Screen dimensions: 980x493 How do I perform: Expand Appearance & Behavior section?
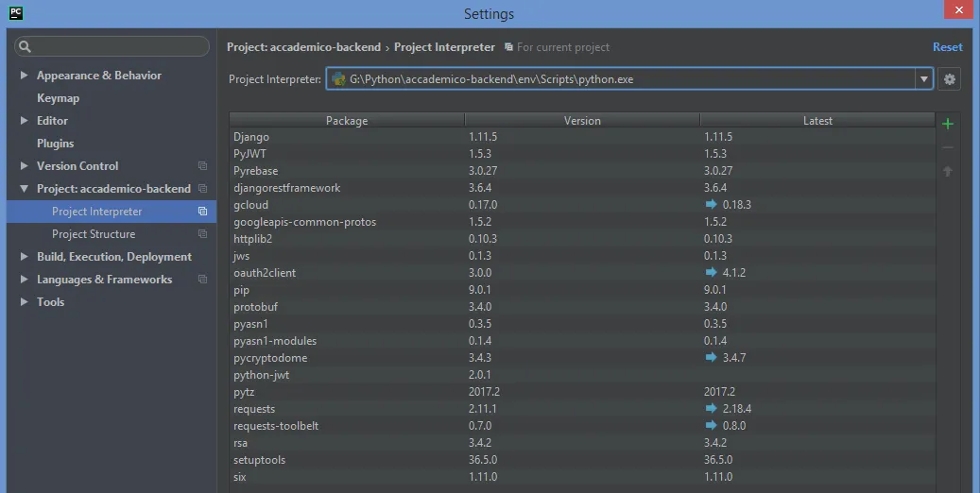(x=24, y=75)
